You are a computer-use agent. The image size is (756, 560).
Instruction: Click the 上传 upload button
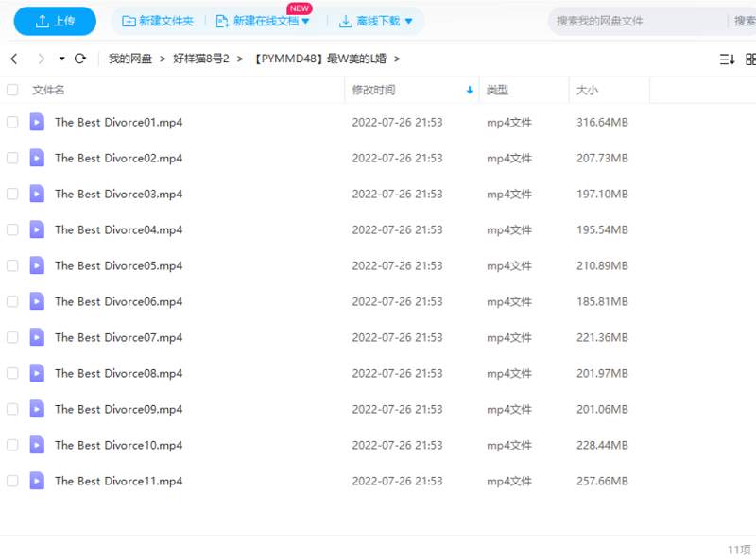tap(55, 21)
